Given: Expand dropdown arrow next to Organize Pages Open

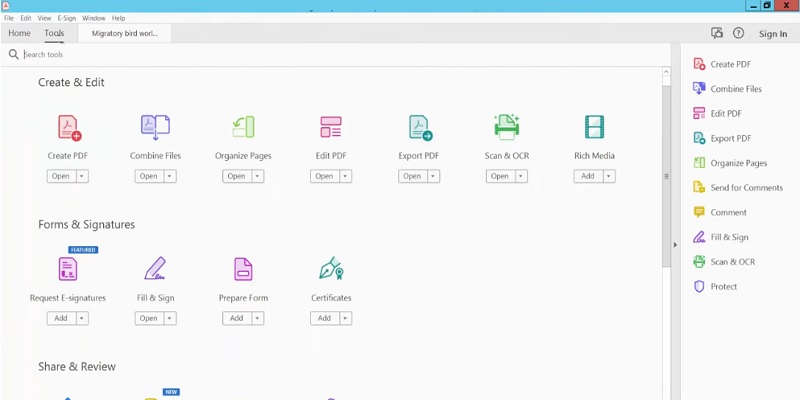Looking at the screenshot, I should [x=258, y=176].
